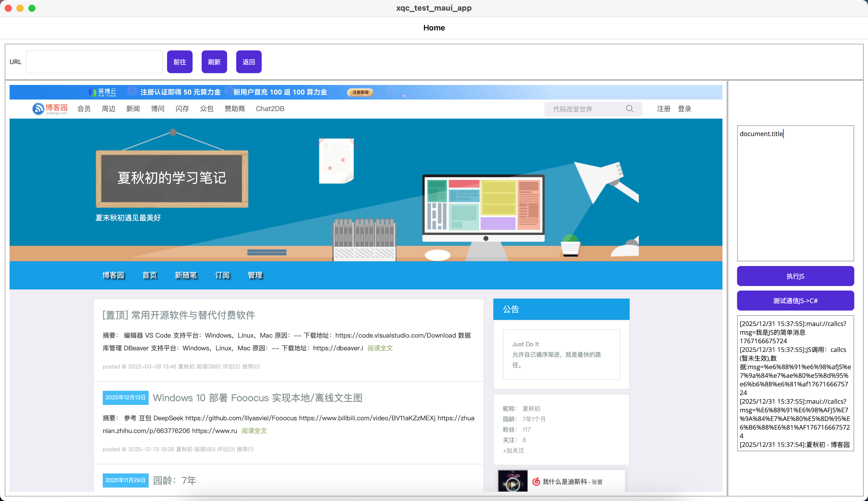Click the 登录 login link
Screen dimensions: 868x501
tap(684, 109)
